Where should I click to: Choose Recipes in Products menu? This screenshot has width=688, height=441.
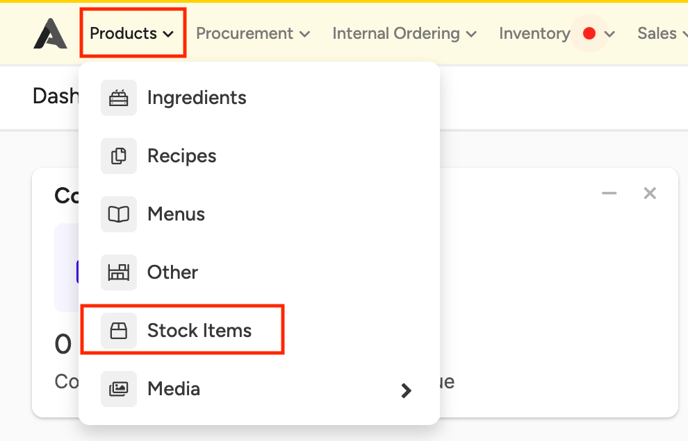coord(182,156)
